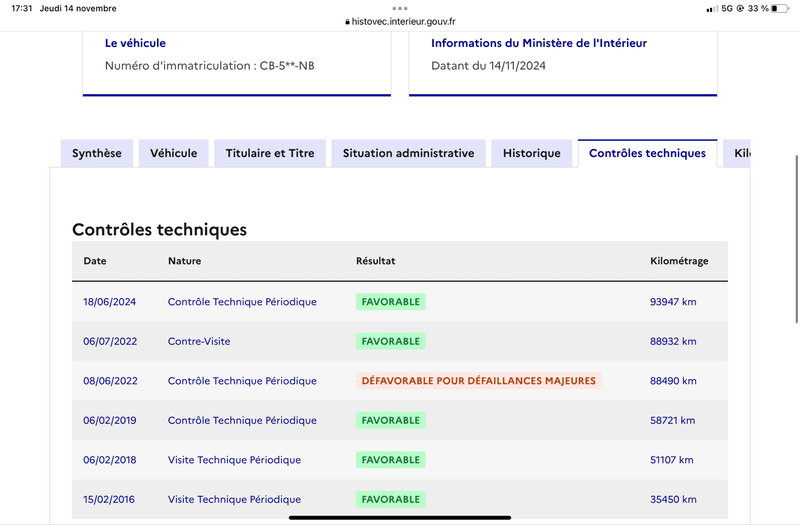Screen dimensions: 800x525
Task: Tap the 5G network indicator
Action: [727, 8]
